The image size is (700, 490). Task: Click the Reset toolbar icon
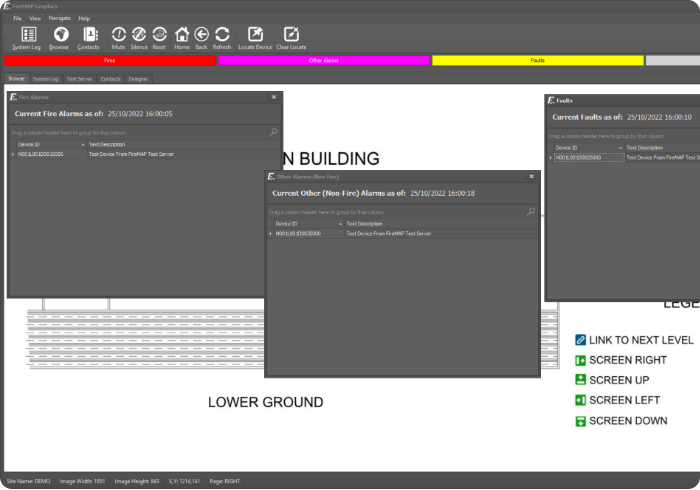pos(159,36)
